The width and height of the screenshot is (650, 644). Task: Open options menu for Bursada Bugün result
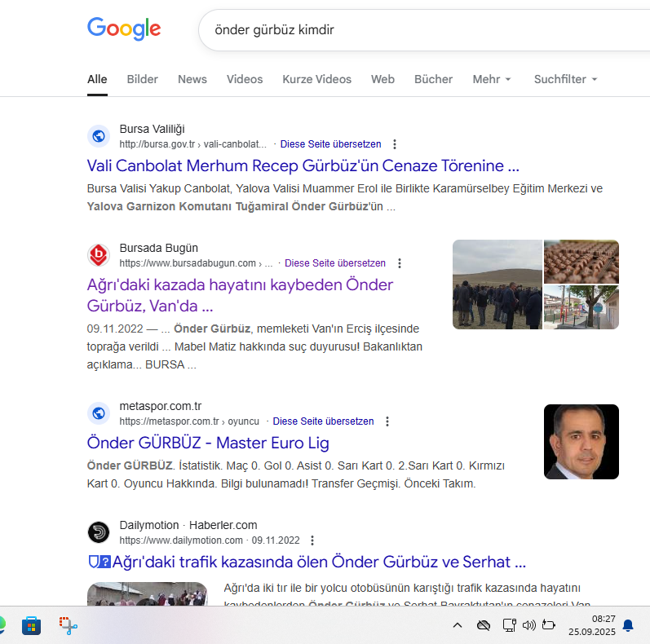(399, 263)
